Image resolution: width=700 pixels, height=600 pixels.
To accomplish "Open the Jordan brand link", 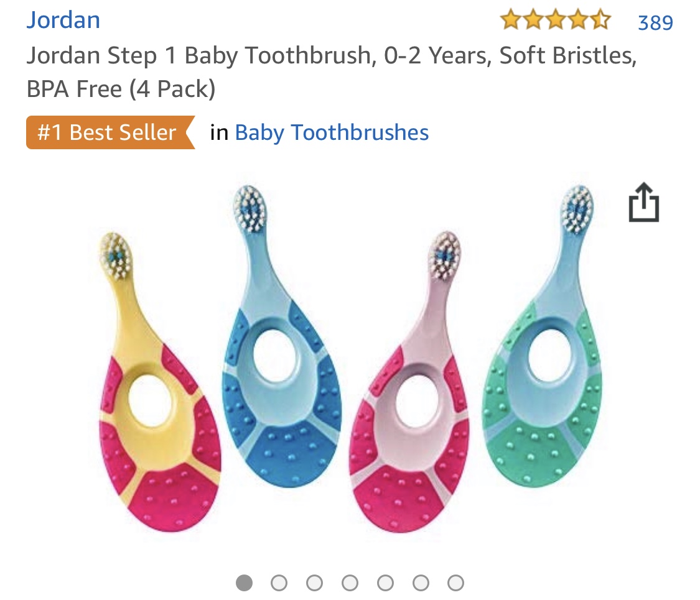I will coord(63,21).
